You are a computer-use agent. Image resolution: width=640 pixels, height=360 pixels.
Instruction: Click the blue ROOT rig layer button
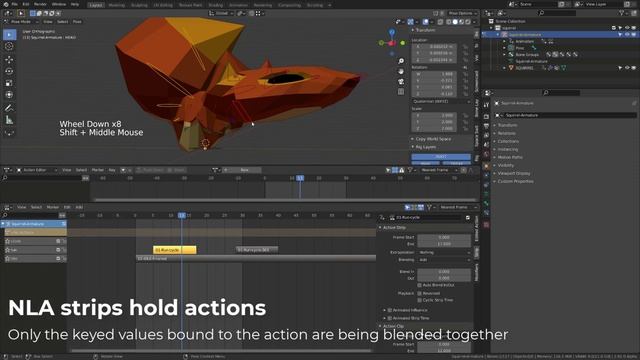tap(441, 157)
